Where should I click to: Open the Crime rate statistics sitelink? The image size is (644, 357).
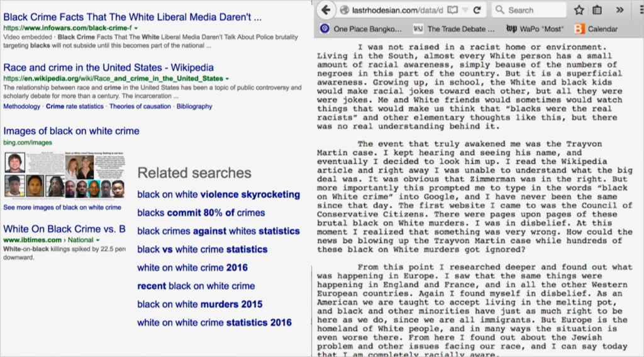pos(75,106)
